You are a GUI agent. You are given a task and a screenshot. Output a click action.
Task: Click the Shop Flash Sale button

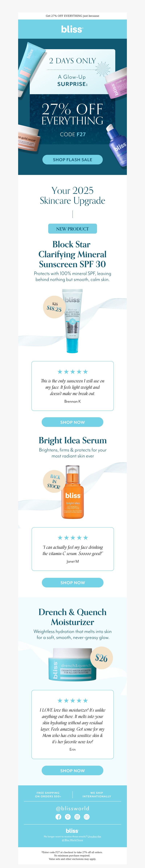[72, 159]
